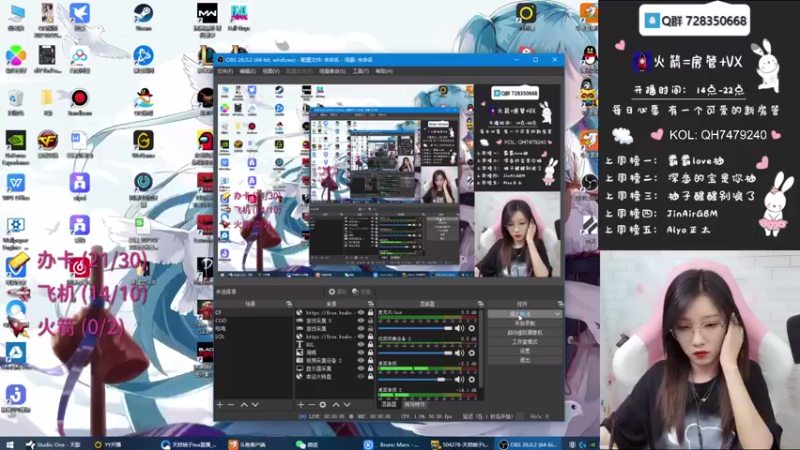
Task: Switch to the 转场特效 tab
Action: [414, 405]
